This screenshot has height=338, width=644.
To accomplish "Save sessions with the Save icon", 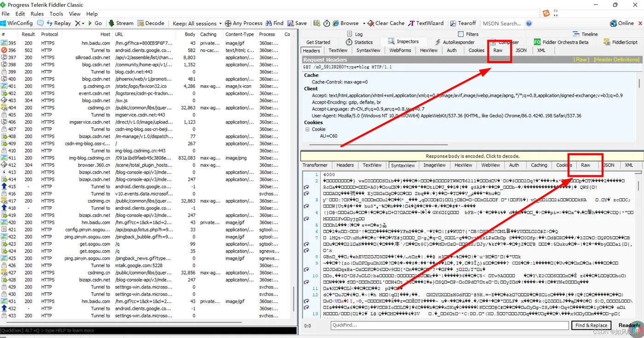I will point(297,23).
